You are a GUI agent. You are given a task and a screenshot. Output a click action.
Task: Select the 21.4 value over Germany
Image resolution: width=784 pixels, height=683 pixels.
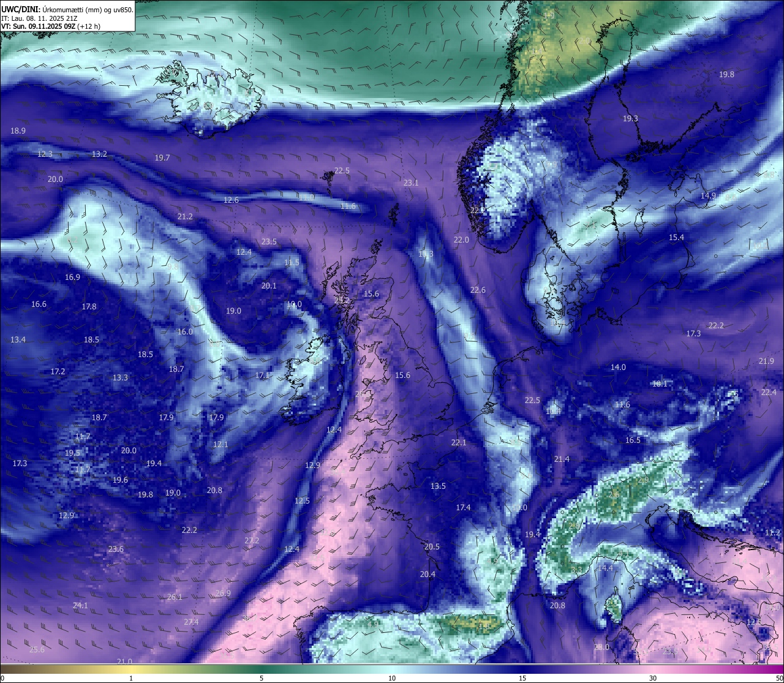(x=562, y=459)
